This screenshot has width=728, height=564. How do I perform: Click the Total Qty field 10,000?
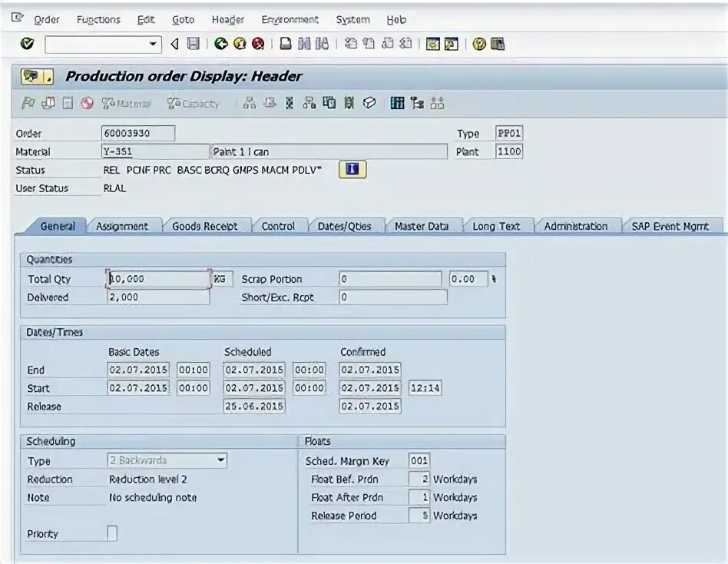click(x=158, y=279)
